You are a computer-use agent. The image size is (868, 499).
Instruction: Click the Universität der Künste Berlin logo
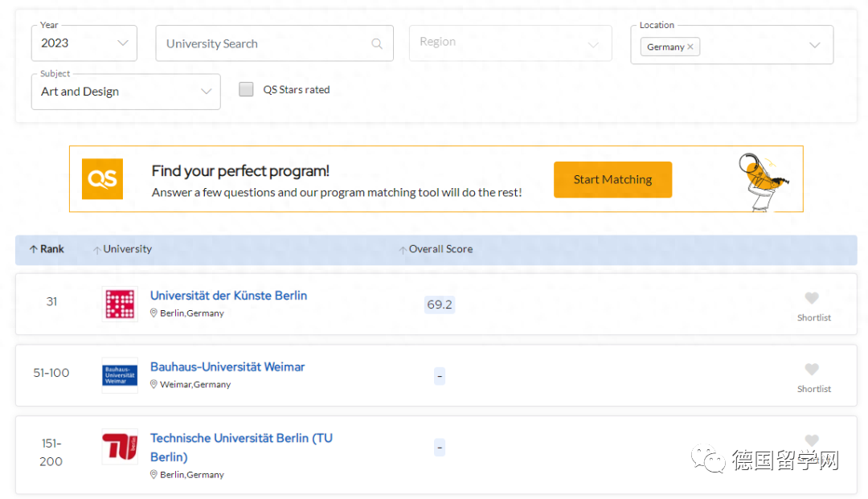[x=120, y=304]
